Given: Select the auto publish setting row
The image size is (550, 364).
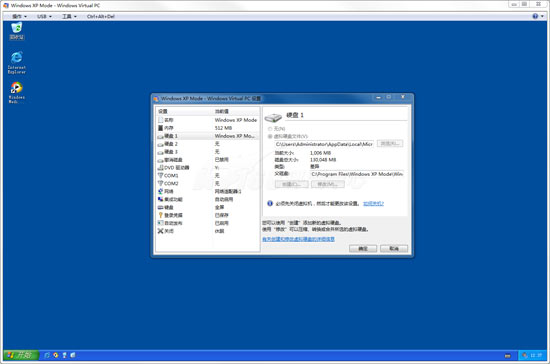Looking at the screenshot, I should (x=208, y=223).
